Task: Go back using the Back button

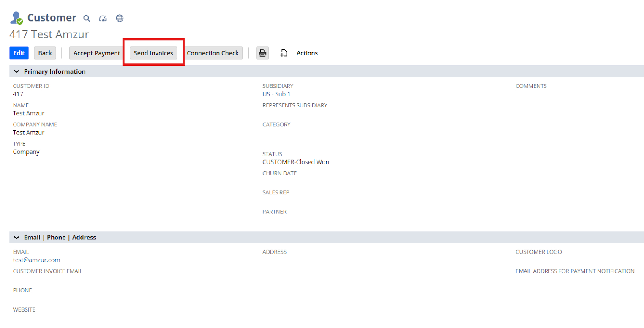Action: [45, 53]
